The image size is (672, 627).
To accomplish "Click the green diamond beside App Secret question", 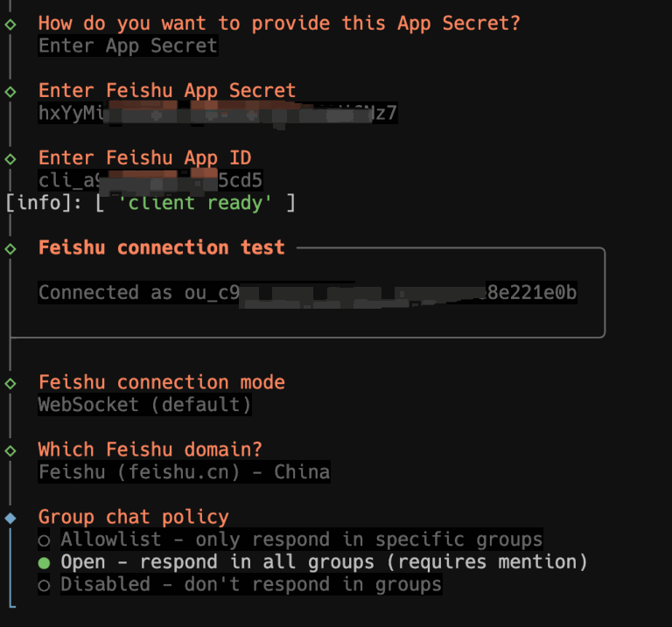I will click(x=10, y=24).
